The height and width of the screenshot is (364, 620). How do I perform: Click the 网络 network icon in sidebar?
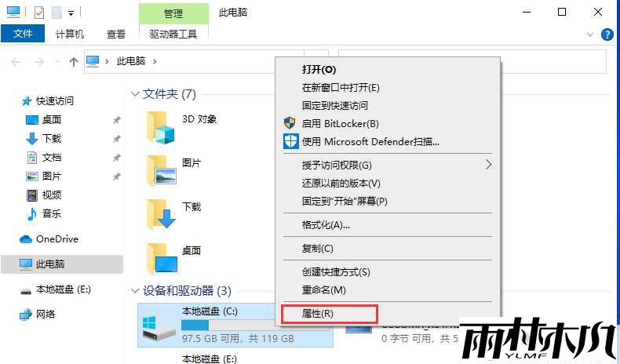[25, 315]
